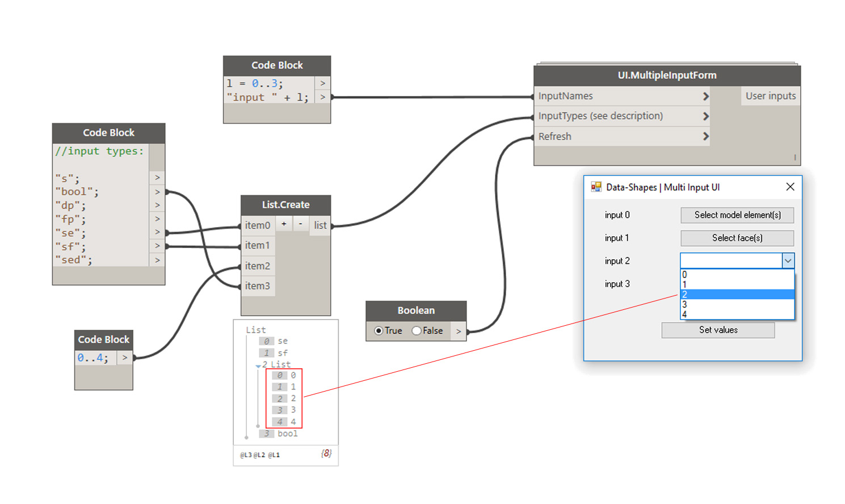Screen dimensions: 845x504
Task: Click the InputNames port arrow
Action: point(705,96)
